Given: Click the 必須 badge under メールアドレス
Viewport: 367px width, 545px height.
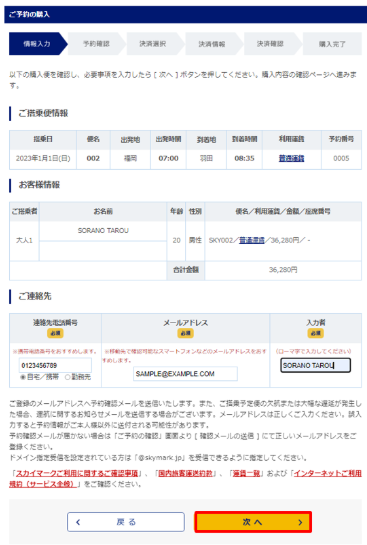Looking at the screenshot, I should 186,333.
